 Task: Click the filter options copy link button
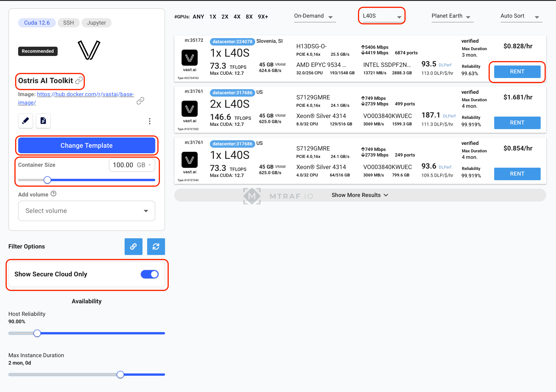[133, 246]
